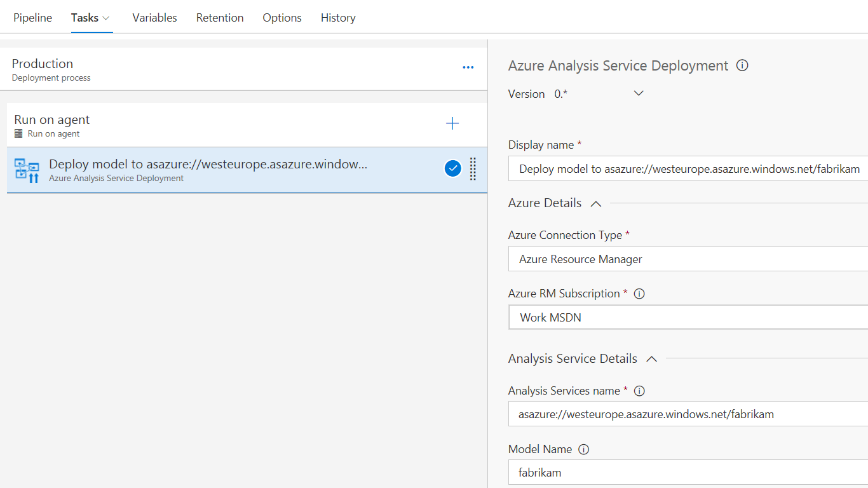The width and height of the screenshot is (868, 488).
Task: Click the info icon beside the task title
Action: point(742,65)
